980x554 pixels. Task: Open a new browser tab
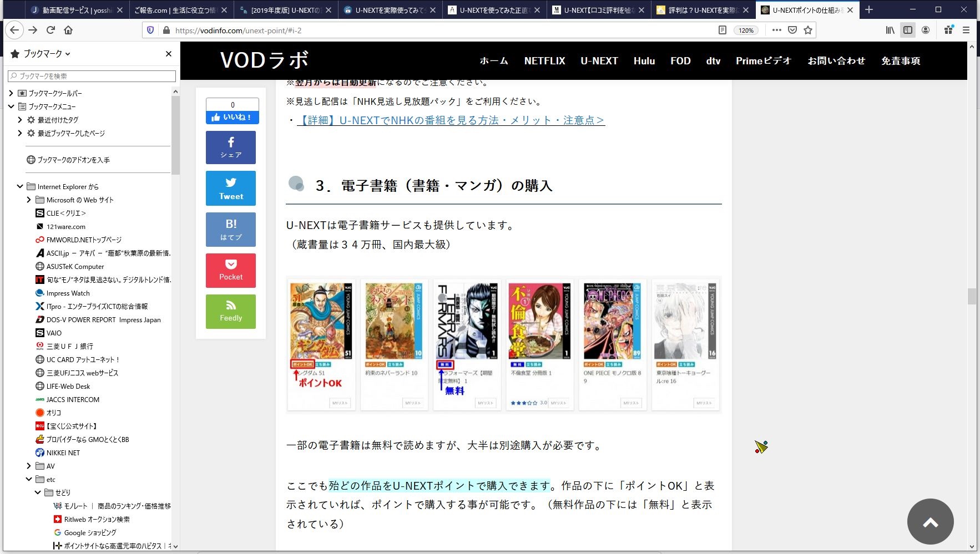pos(868,10)
